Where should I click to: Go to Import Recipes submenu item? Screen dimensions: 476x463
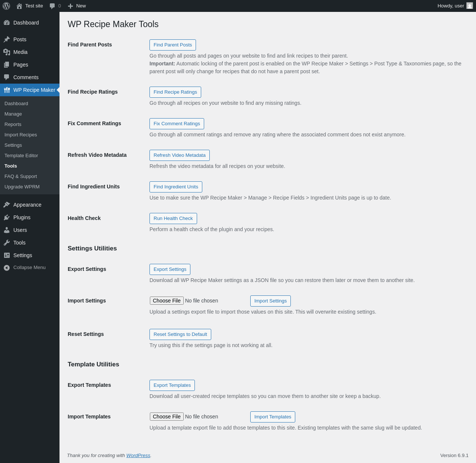(21, 135)
